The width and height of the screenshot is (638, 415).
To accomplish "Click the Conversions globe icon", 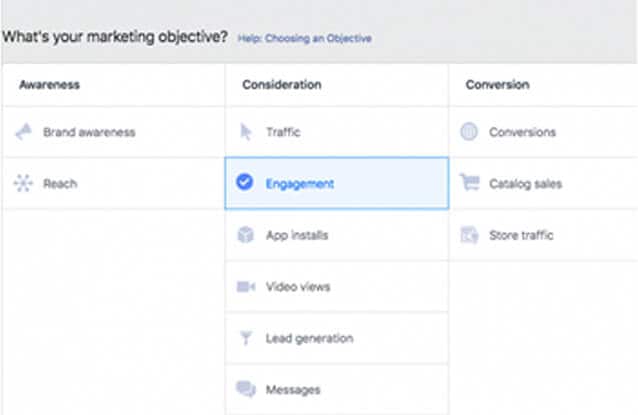I will click(x=469, y=132).
